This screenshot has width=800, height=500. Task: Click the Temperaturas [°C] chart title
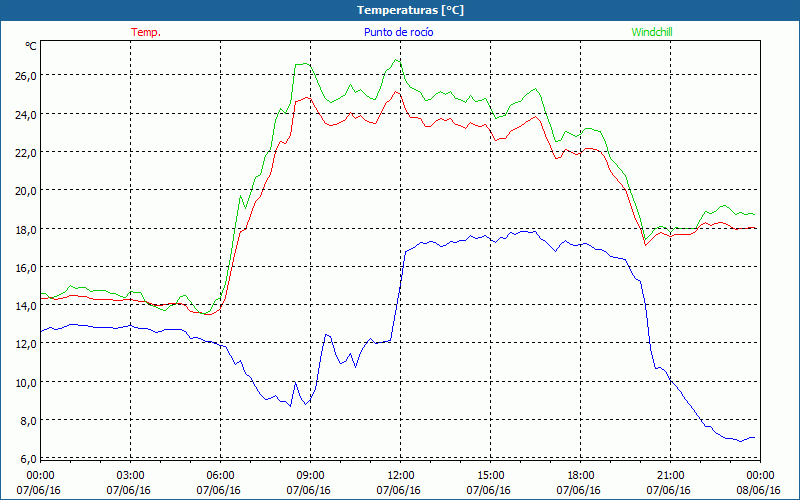click(x=410, y=10)
